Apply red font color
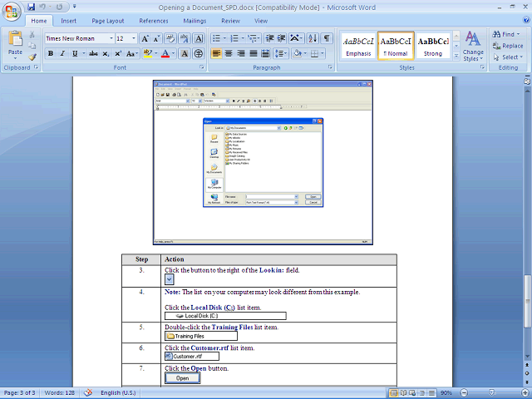Screen dimensions: 532x399 point(165,53)
